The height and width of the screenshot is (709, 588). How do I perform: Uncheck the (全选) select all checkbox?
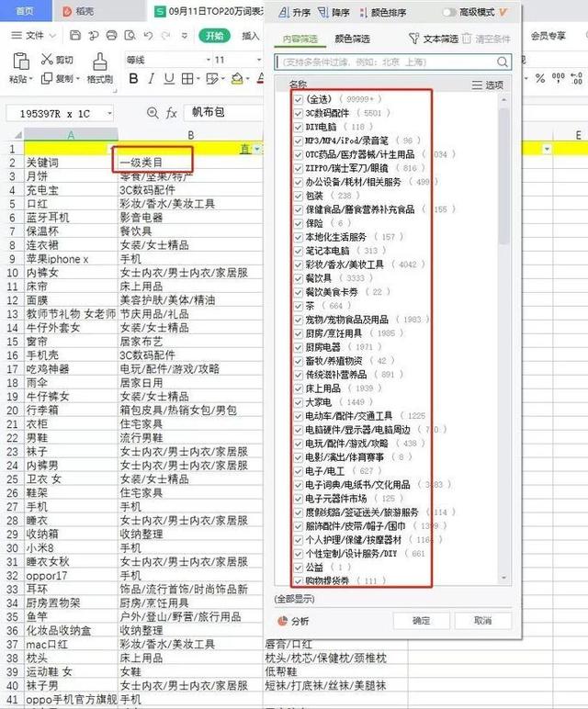(298, 98)
